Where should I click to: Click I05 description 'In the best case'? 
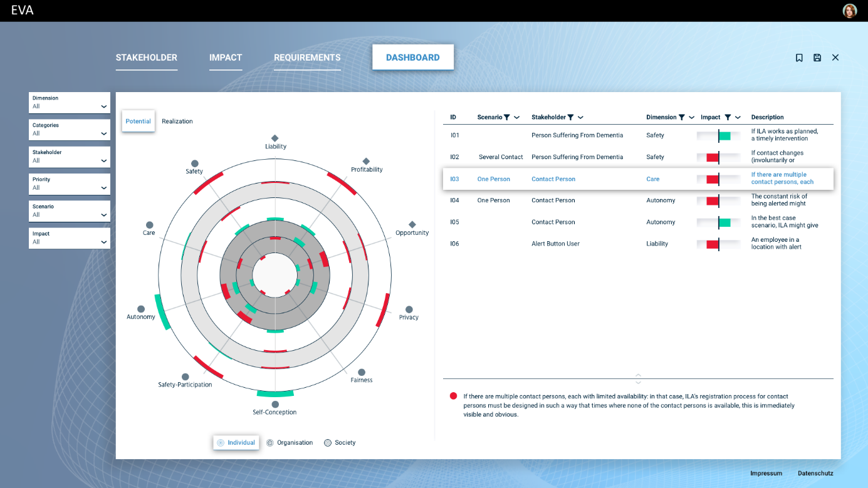785,222
